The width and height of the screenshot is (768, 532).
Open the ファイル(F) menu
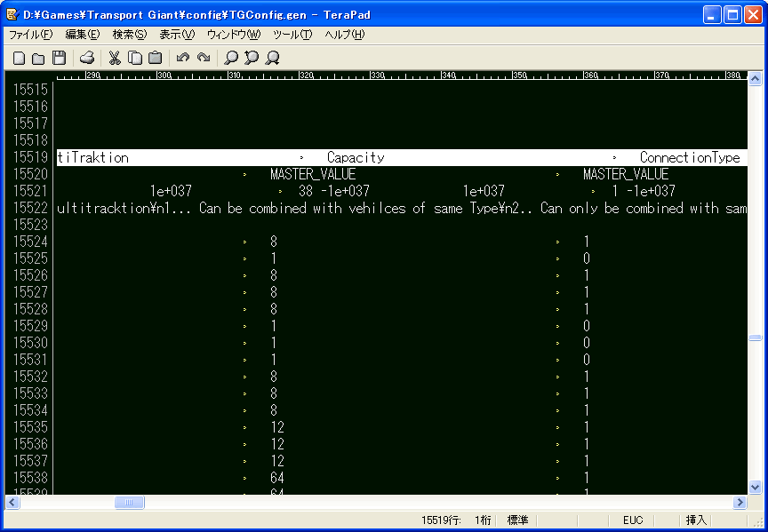30,35
